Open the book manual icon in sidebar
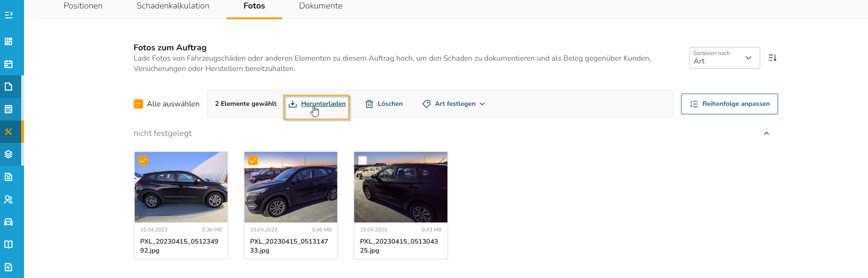Screen dimensions: 868x278 tap(8, 245)
